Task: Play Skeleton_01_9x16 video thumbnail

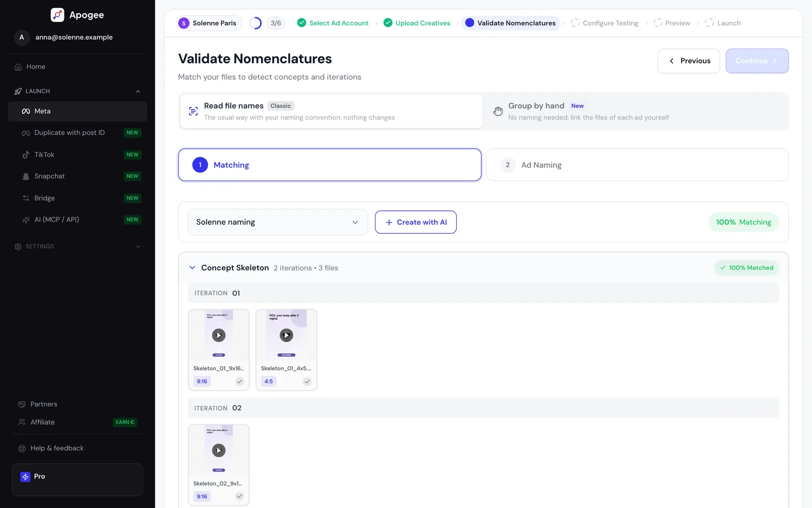Action: (x=219, y=335)
